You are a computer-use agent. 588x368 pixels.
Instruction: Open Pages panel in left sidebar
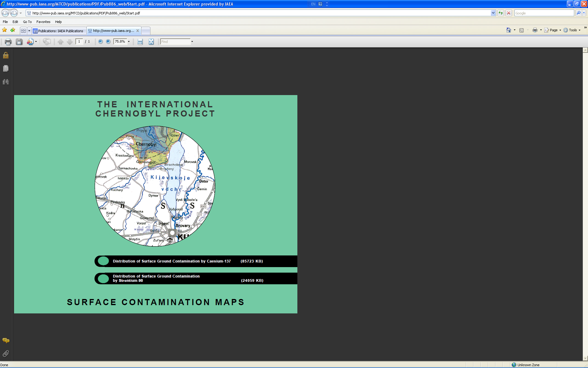coord(6,68)
